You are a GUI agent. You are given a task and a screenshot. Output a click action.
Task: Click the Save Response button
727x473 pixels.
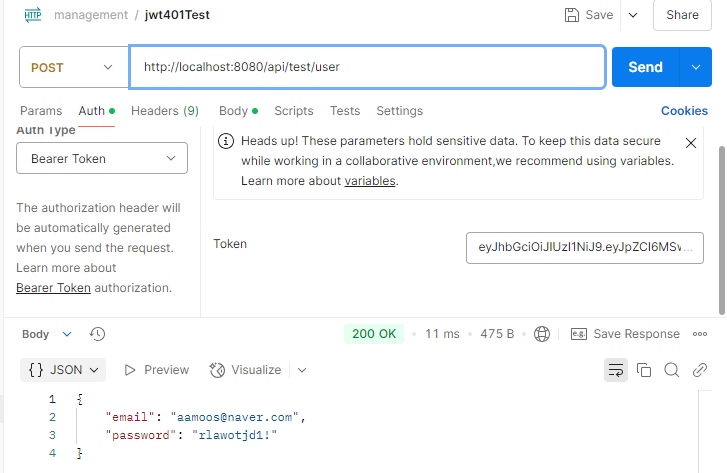(x=625, y=334)
